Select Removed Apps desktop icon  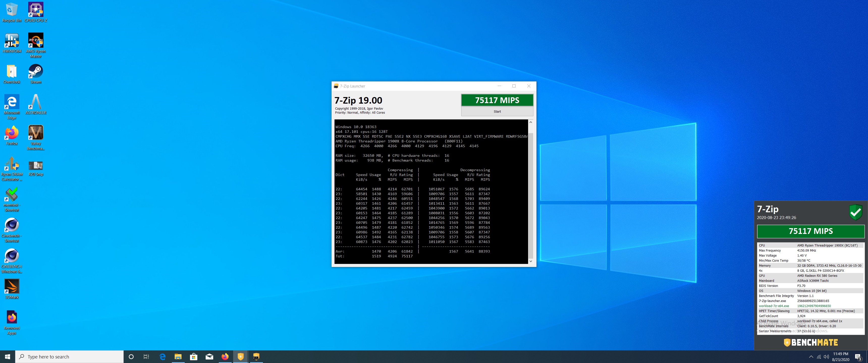[x=12, y=322]
